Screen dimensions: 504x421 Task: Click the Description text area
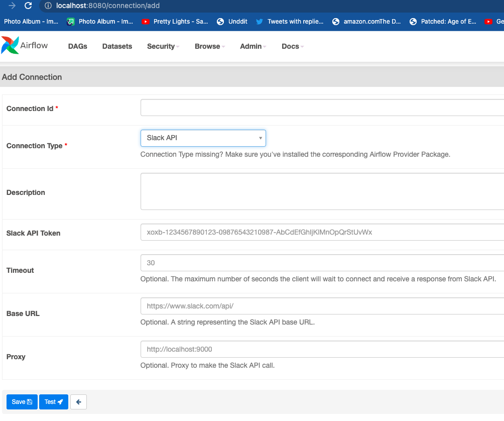[x=322, y=191]
